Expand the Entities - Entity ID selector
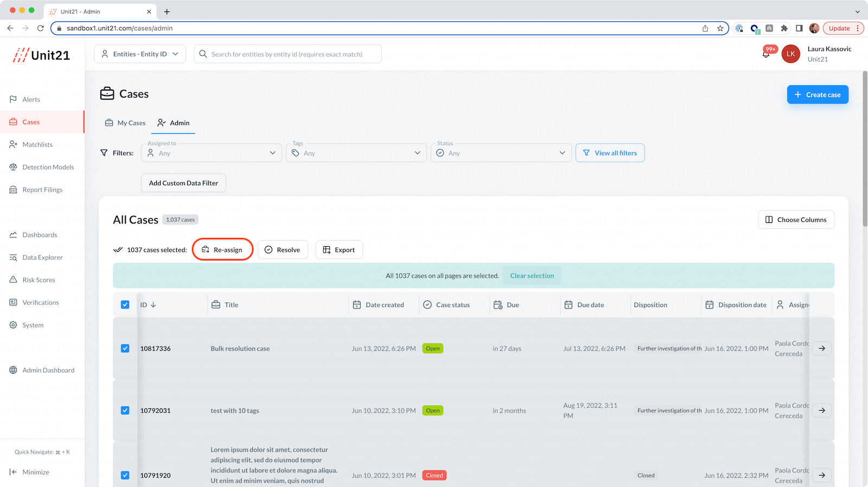Viewport: 868px width, 487px height. click(x=140, y=54)
